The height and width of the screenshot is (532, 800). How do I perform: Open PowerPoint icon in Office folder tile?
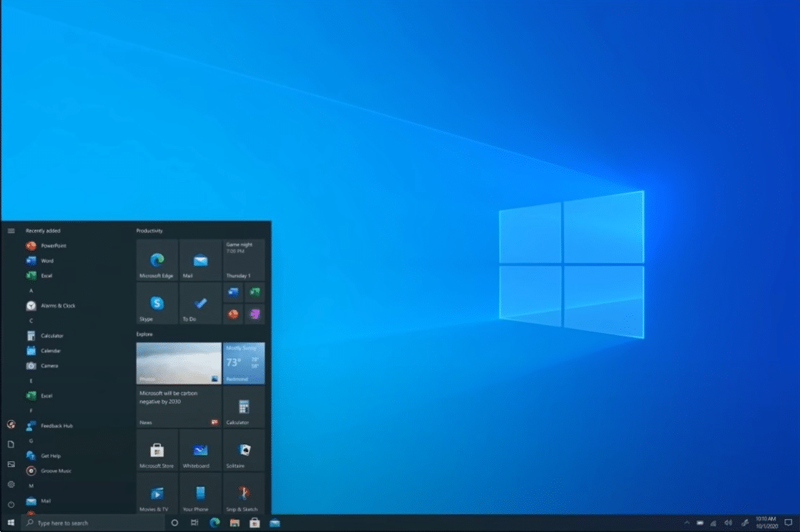233,314
